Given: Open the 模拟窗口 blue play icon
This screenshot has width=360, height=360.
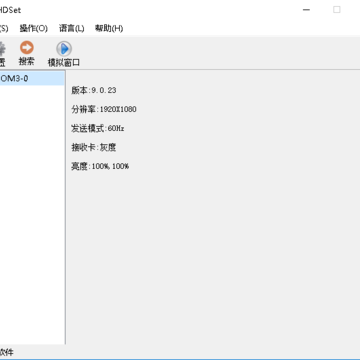Looking at the screenshot, I should [64, 49].
